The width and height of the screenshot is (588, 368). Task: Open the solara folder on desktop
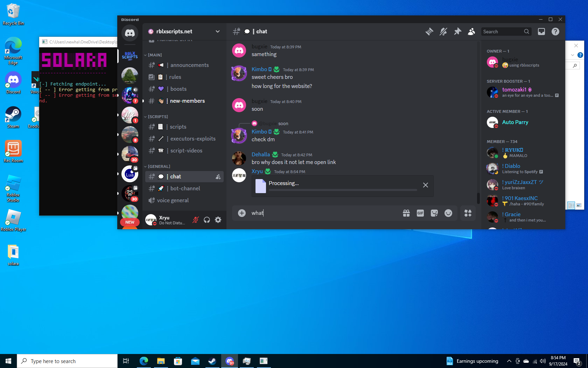(x=13, y=255)
